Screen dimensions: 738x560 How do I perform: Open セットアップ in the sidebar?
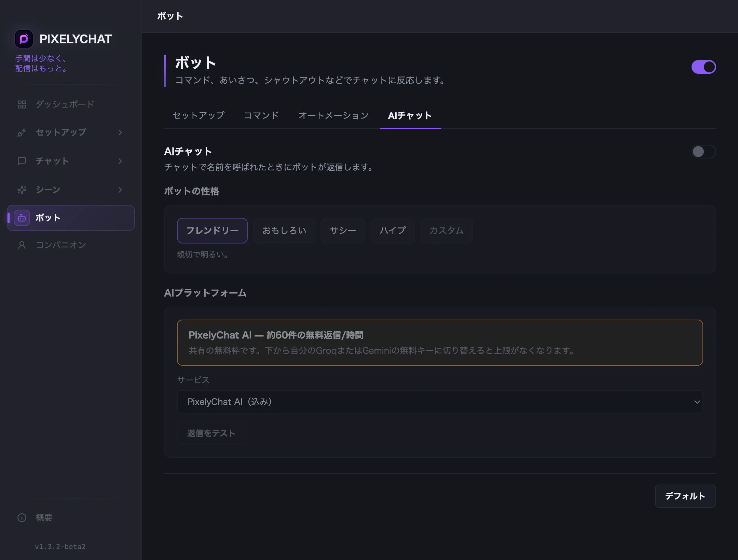pyautogui.click(x=70, y=132)
